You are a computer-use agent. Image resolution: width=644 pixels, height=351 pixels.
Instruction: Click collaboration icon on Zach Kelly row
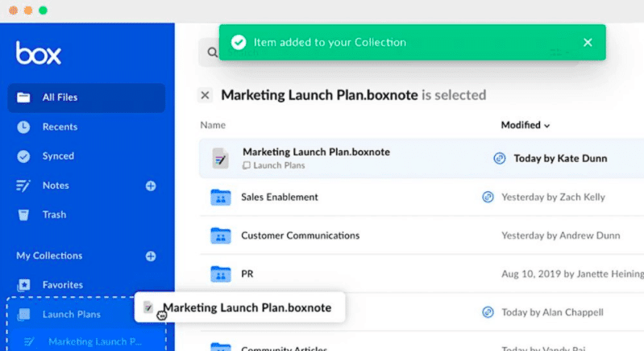point(488,197)
